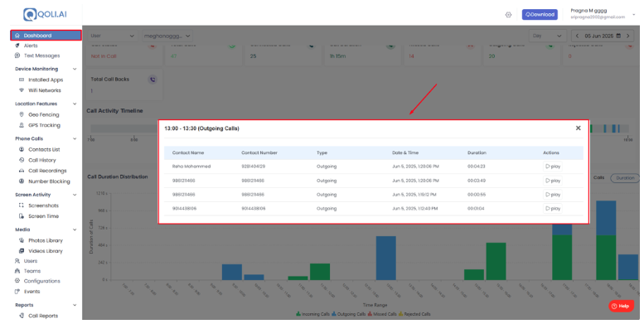Viewport: 644px width, 324px height.
Task: Click the Contacts List icon
Action: pos(22,149)
